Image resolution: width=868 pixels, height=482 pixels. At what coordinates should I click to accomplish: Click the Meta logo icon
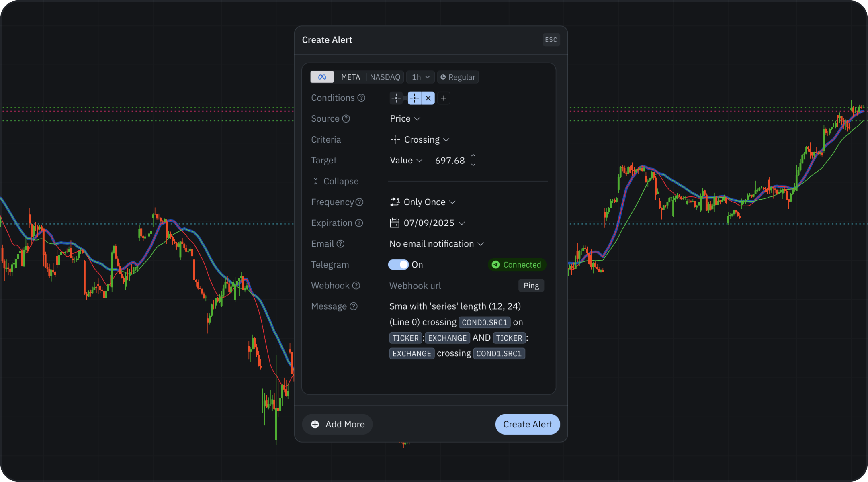(322, 77)
